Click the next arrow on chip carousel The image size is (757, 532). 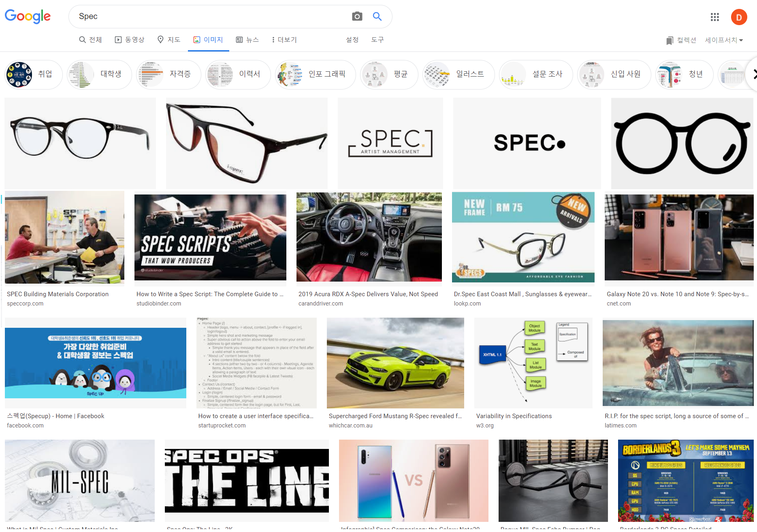(754, 74)
